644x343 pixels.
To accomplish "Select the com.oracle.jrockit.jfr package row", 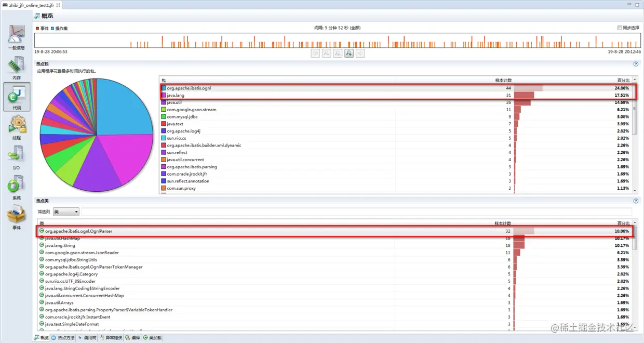I will [396, 174].
